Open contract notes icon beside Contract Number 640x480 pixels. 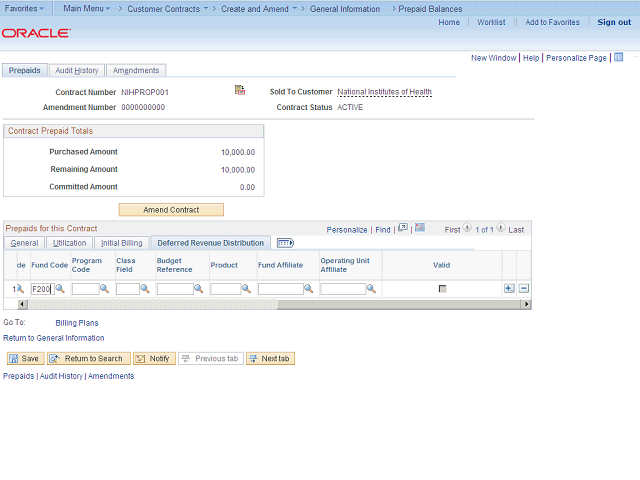click(240, 90)
